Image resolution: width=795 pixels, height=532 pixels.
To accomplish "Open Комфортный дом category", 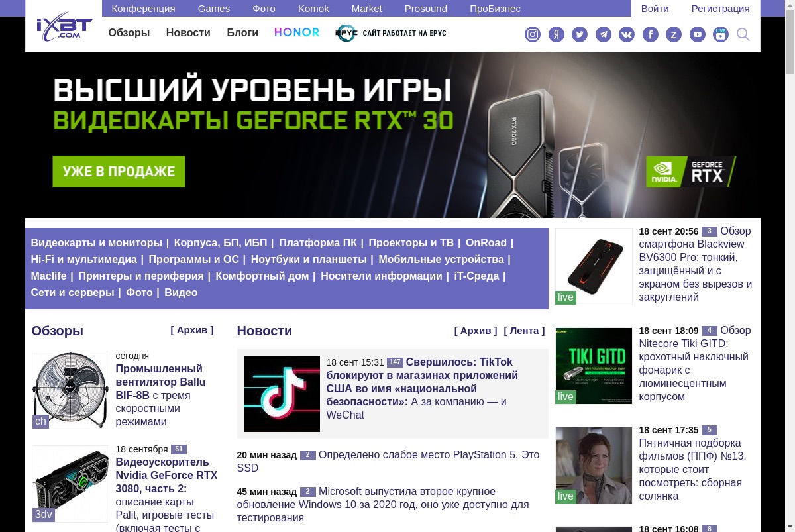I will click(x=262, y=276).
